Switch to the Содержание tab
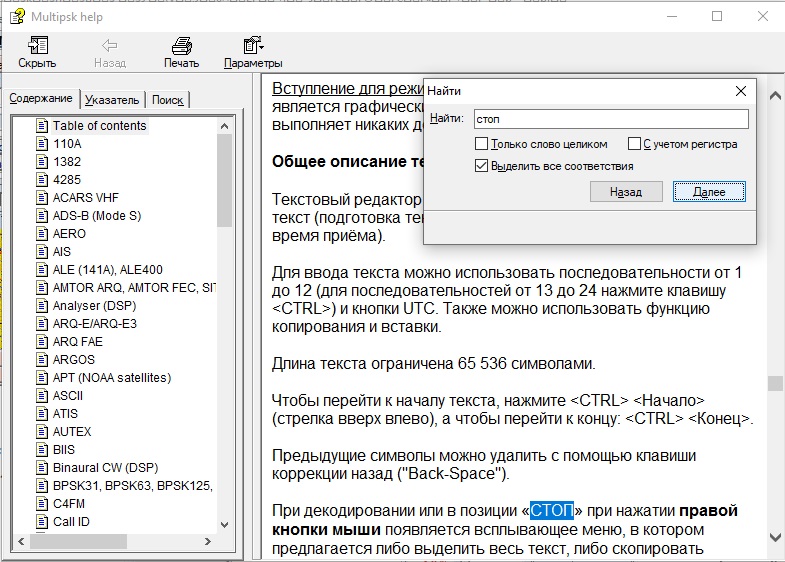 41,98
